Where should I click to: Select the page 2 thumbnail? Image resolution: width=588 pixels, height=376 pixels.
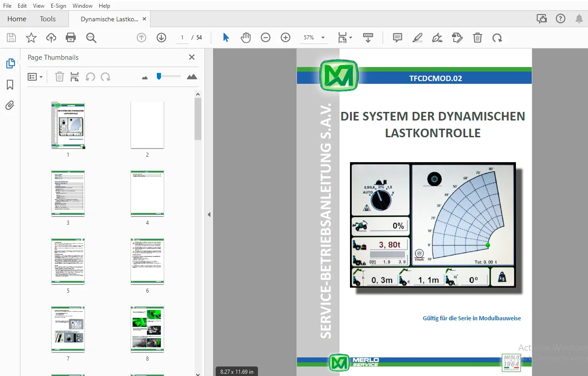coord(147,125)
